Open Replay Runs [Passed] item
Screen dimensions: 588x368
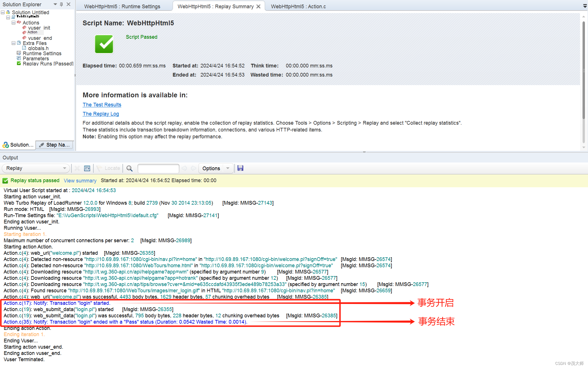click(48, 63)
